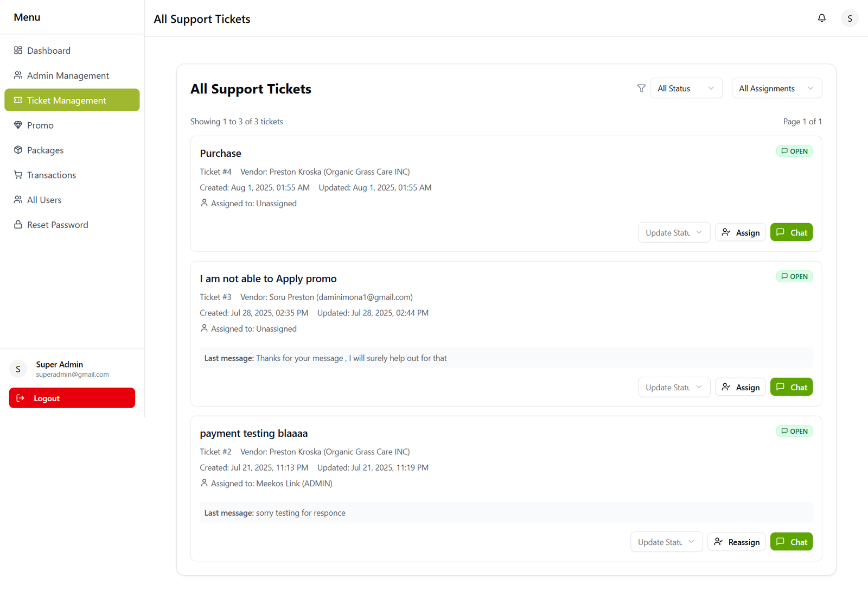The image size is (868, 602).
Task: Open Admin Management menu item
Action: tap(68, 75)
